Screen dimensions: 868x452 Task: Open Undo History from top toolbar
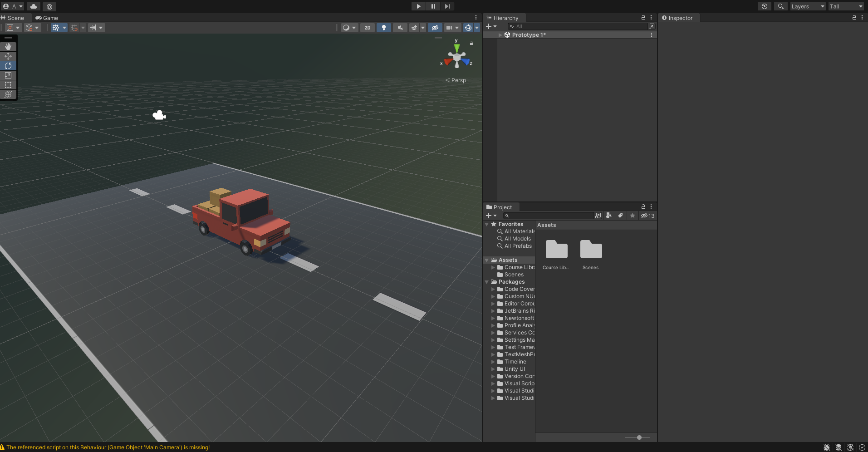tap(765, 6)
